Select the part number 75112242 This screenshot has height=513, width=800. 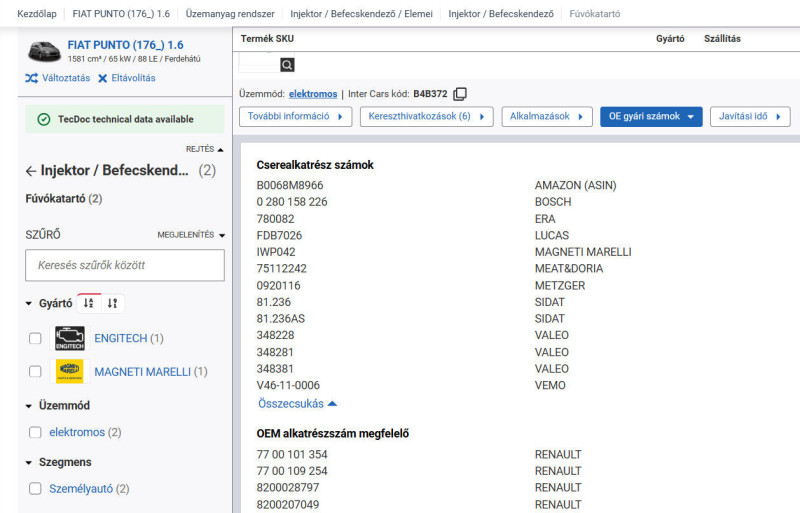coord(281,268)
